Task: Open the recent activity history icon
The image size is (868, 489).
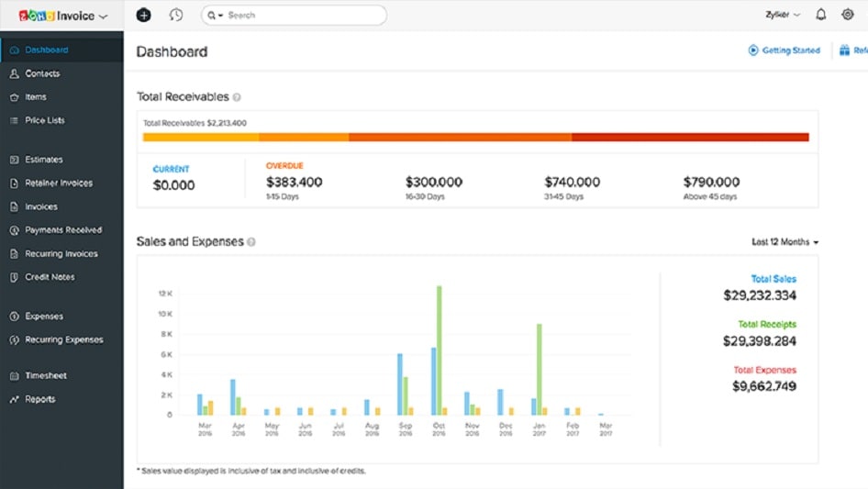Action: (176, 15)
